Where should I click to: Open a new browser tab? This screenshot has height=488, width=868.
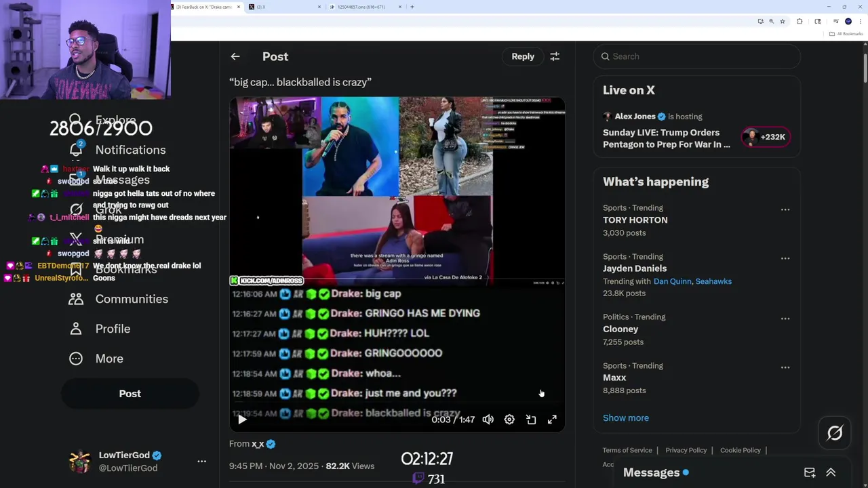412,7
